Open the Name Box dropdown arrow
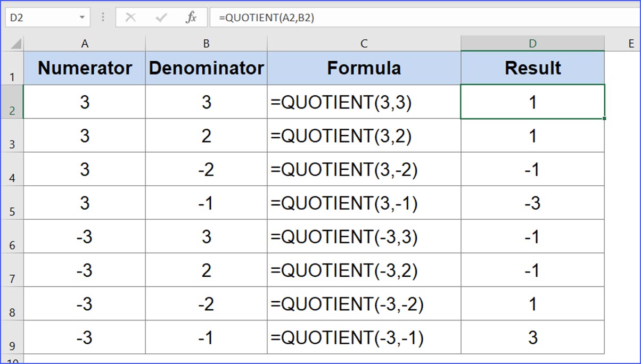This screenshot has width=641, height=364. pyautogui.click(x=83, y=16)
